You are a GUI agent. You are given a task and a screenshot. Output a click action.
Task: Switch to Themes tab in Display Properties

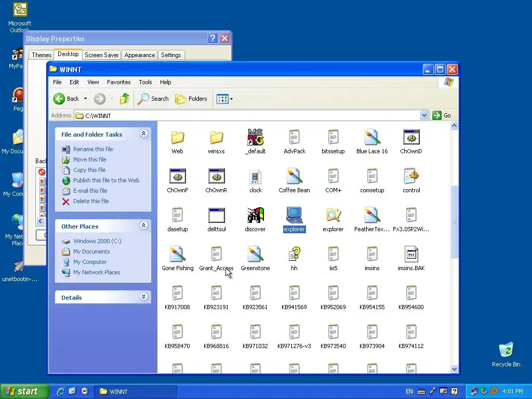click(x=42, y=55)
